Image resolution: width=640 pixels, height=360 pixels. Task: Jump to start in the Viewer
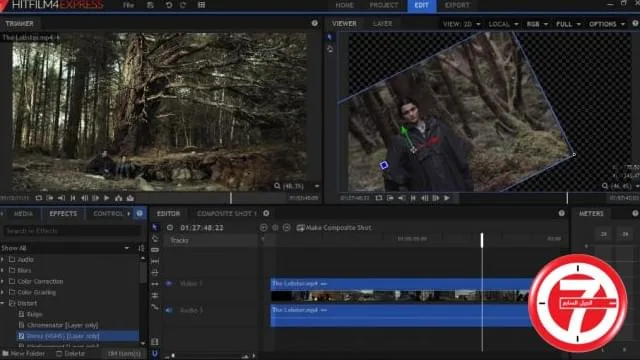413,198
